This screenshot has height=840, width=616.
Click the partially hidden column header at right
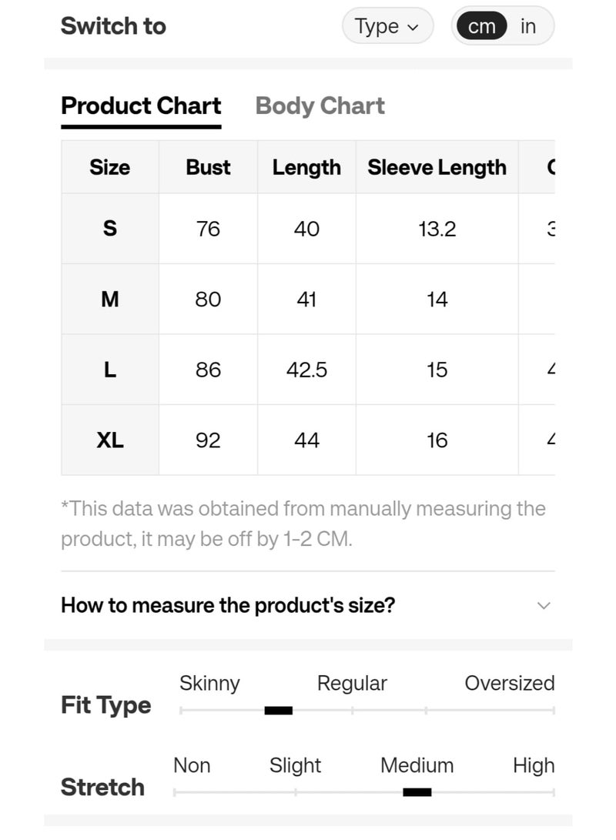point(537,167)
